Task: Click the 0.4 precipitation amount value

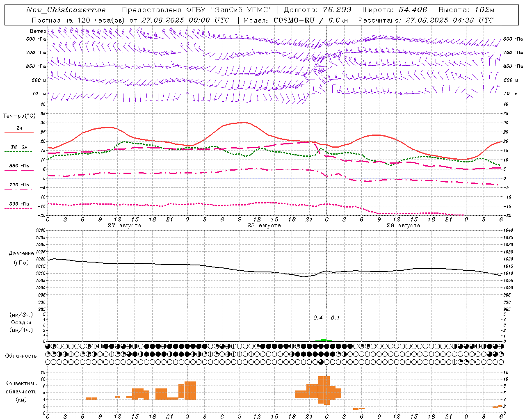Action: coord(318,318)
